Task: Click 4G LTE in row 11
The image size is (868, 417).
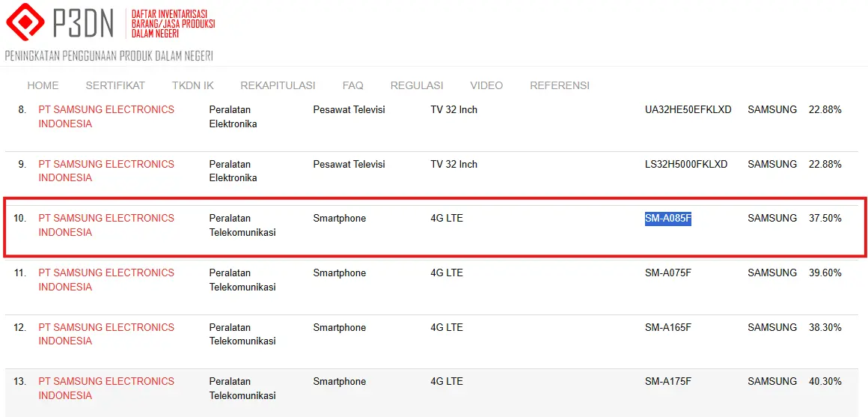Action: 447,273
